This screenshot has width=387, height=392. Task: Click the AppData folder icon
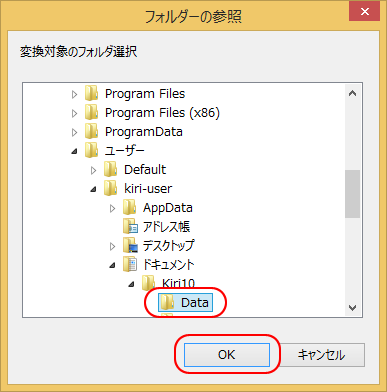[129, 208]
